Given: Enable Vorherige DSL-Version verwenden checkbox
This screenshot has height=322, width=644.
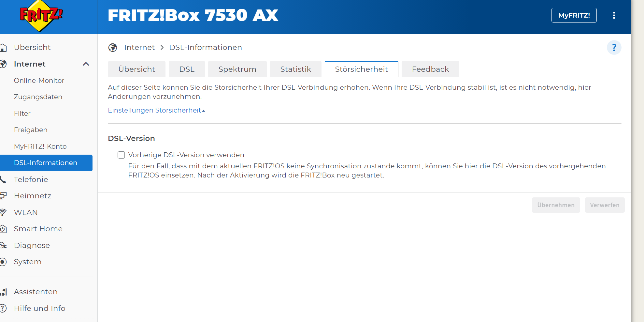Looking at the screenshot, I should click(x=121, y=155).
